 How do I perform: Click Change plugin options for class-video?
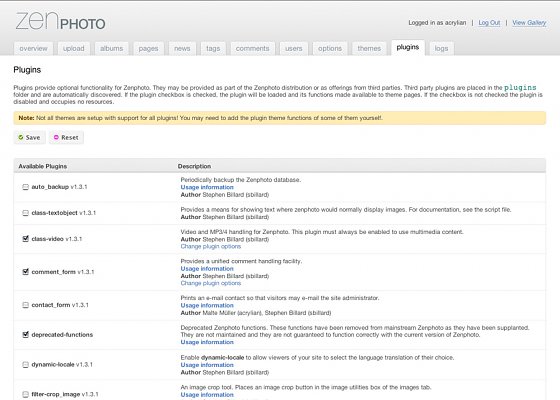tap(211, 246)
